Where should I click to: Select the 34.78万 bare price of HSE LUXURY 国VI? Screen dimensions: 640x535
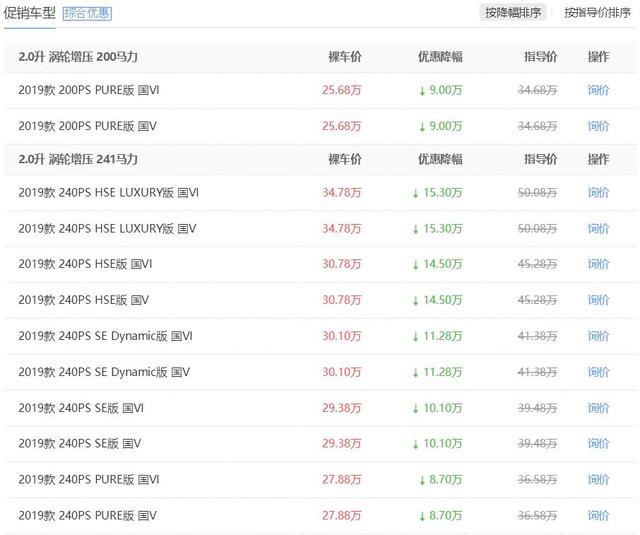[x=342, y=192]
